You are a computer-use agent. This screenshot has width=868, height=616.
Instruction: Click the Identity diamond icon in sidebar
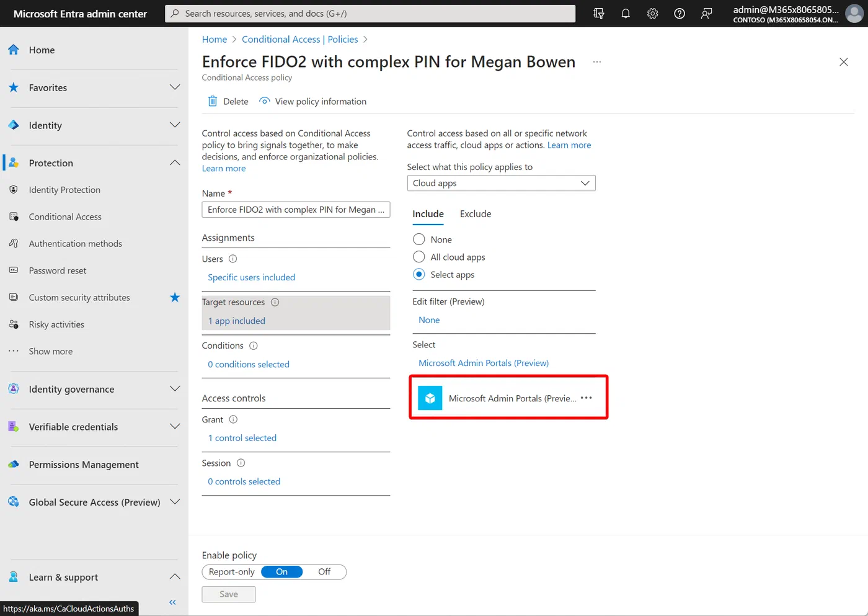click(14, 125)
